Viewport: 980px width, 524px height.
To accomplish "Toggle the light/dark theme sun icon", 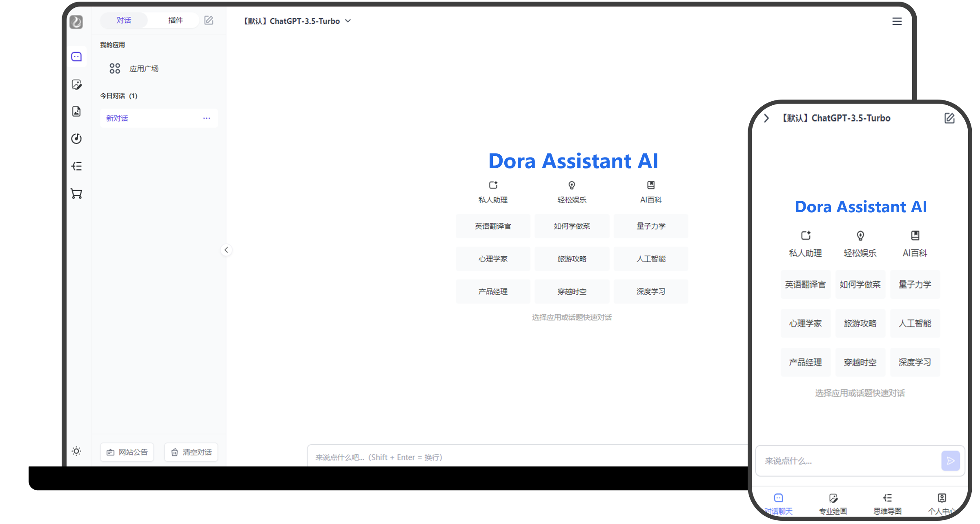I will tap(76, 451).
